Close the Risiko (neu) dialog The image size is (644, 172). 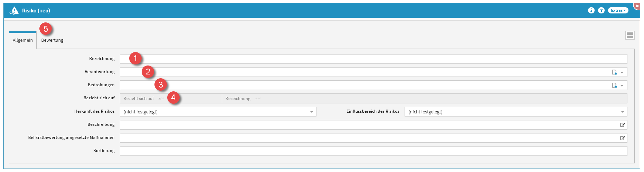pyautogui.click(x=637, y=6)
